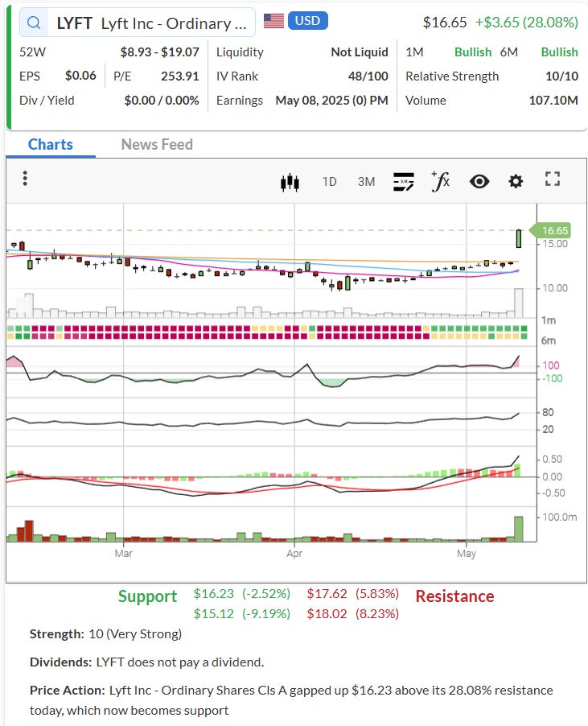
Task: Click the Strength: 10 (Very Strong) line
Action: tap(105, 634)
